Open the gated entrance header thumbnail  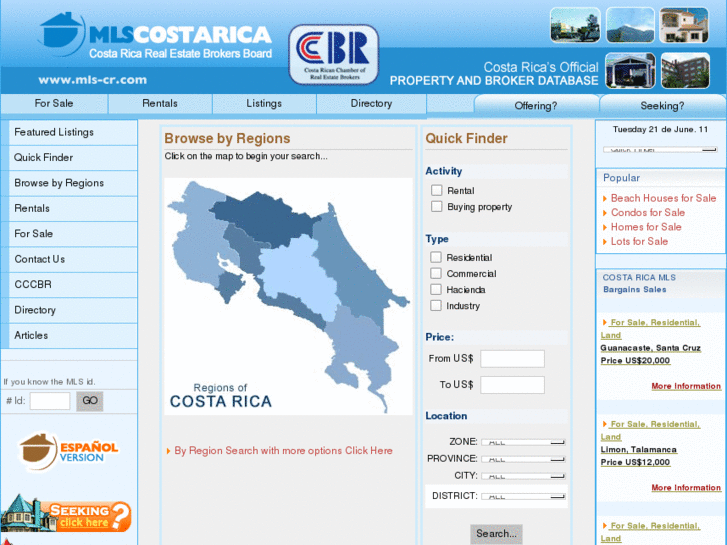point(630,70)
